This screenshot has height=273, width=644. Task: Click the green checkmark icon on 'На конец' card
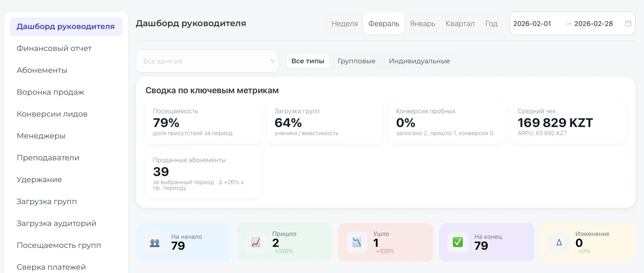[x=458, y=242]
